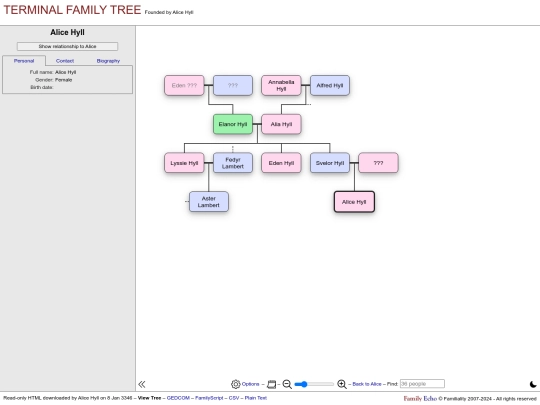The width and height of the screenshot is (540, 405).
Task: Open the Options gear icon
Action: click(236, 384)
